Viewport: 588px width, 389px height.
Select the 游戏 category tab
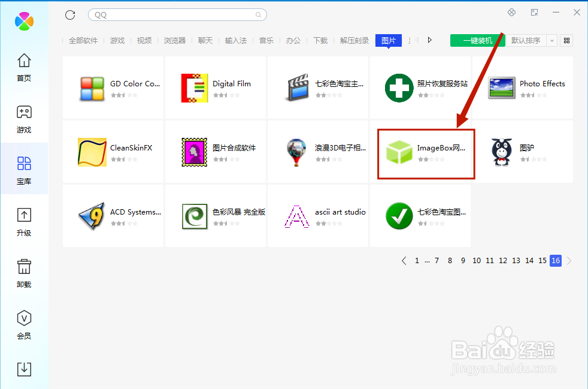point(117,41)
